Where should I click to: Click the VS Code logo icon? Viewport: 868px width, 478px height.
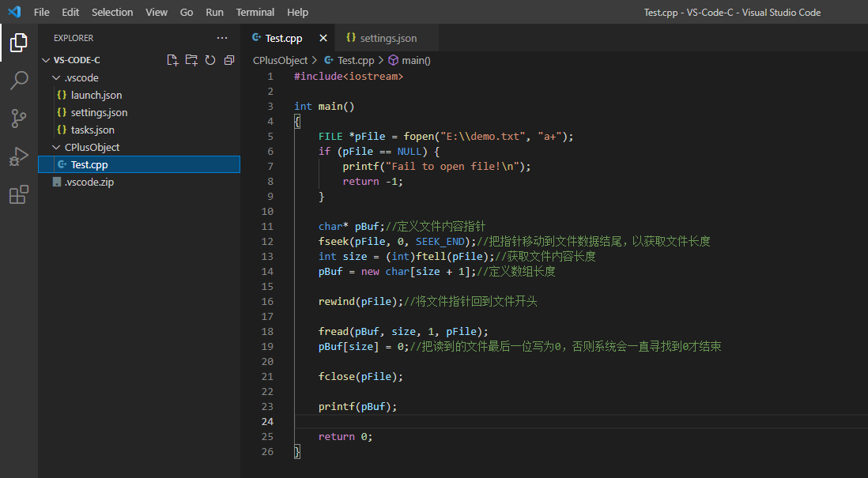pyautogui.click(x=14, y=12)
